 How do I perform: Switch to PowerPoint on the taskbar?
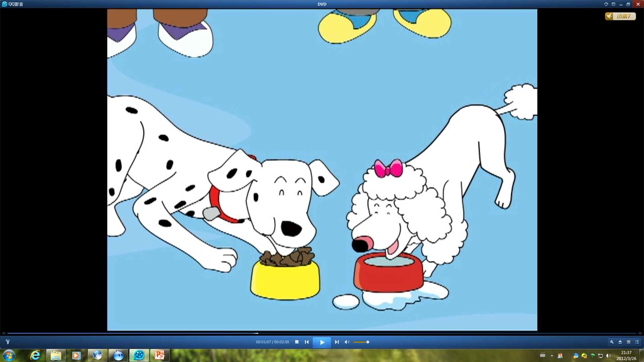pyautogui.click(x=160, y=355)
